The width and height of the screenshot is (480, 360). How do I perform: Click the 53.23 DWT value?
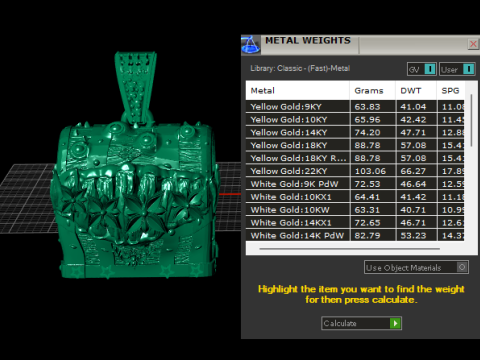click(x=413, y=235)
